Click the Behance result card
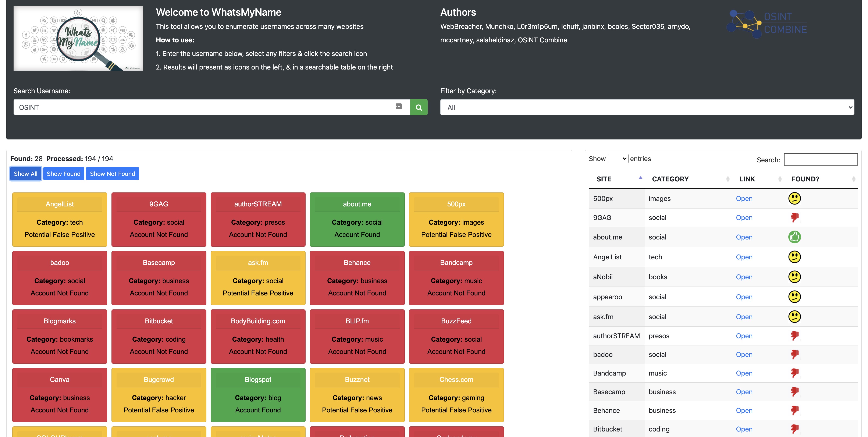Image resolution: width=868 pixels, height=437 pixels. [357, 278]
